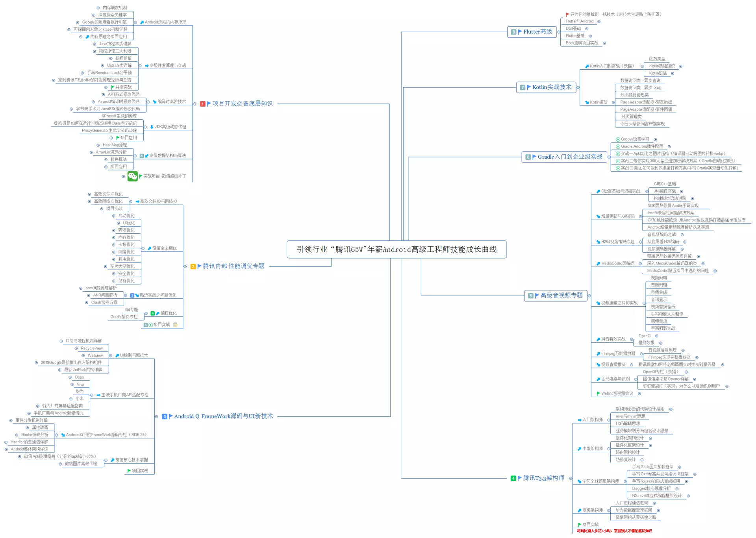The image size is (756, 538).
Task: Select the Kotlin实战技术 main topic
Action: point(551,87)
